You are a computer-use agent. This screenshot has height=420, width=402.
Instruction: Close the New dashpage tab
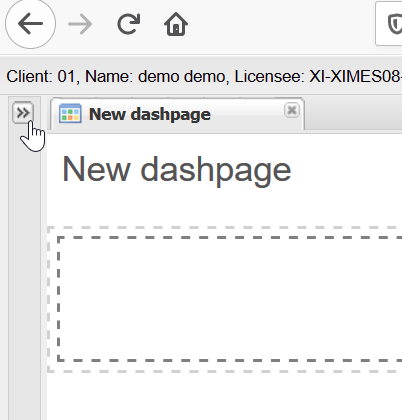(x=292, y=110)
